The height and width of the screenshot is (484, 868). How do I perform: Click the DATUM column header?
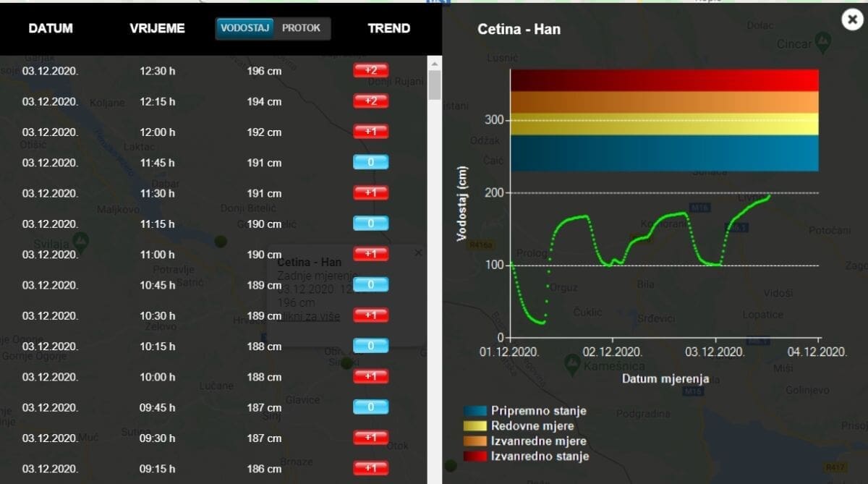pyautogui.click(x=51, y=28)
